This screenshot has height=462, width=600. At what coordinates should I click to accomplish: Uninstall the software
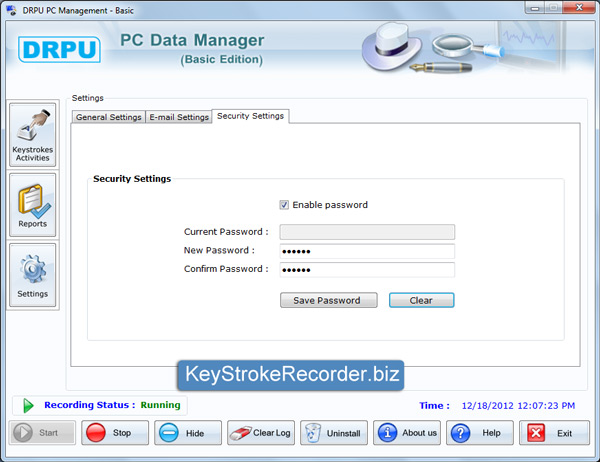tap(334, 433)
